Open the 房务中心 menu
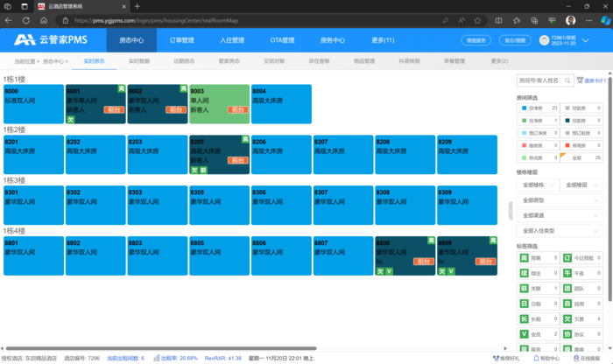This screenshot has width=613, height=364. click(x=332, y=40)
